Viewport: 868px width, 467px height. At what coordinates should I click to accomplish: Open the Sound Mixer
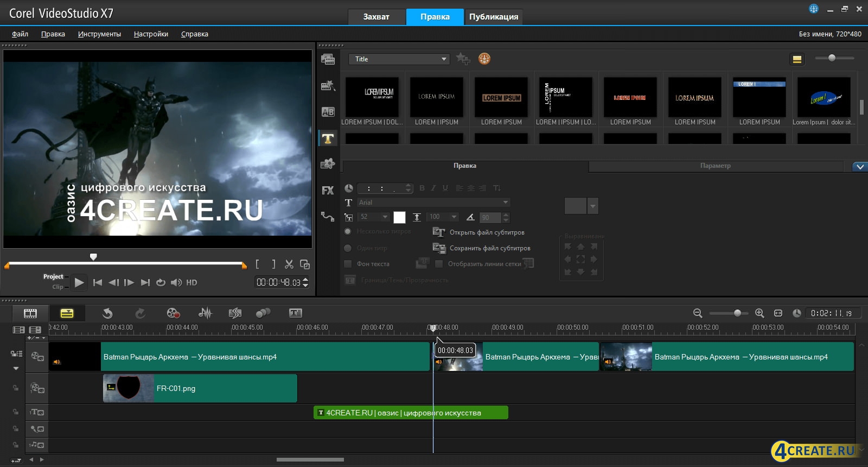click(205, 313)
